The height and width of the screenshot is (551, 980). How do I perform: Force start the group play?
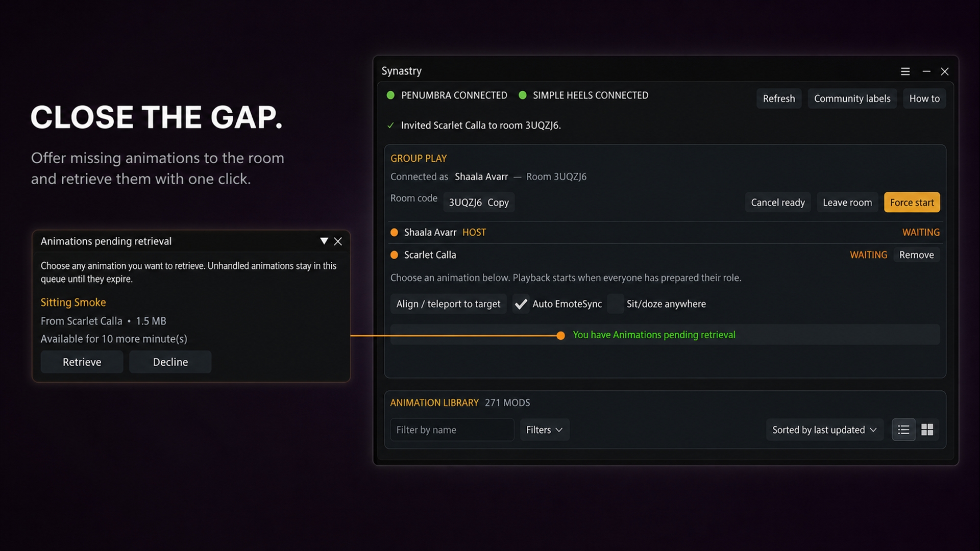tap(912, 203)
